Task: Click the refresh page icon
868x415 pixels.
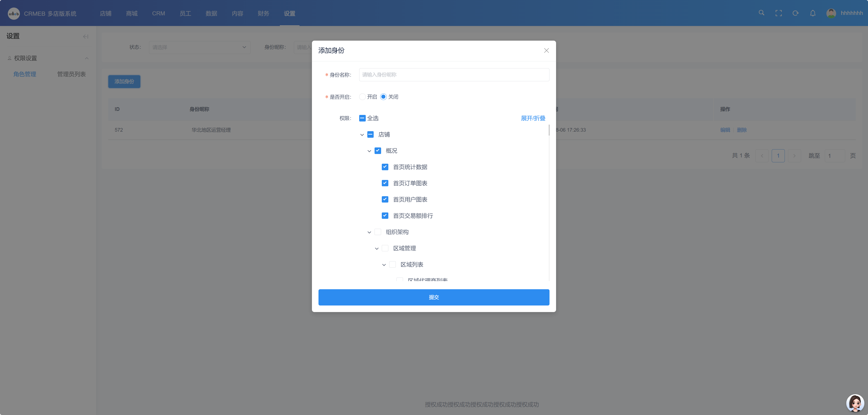Action: click(796, 13)
